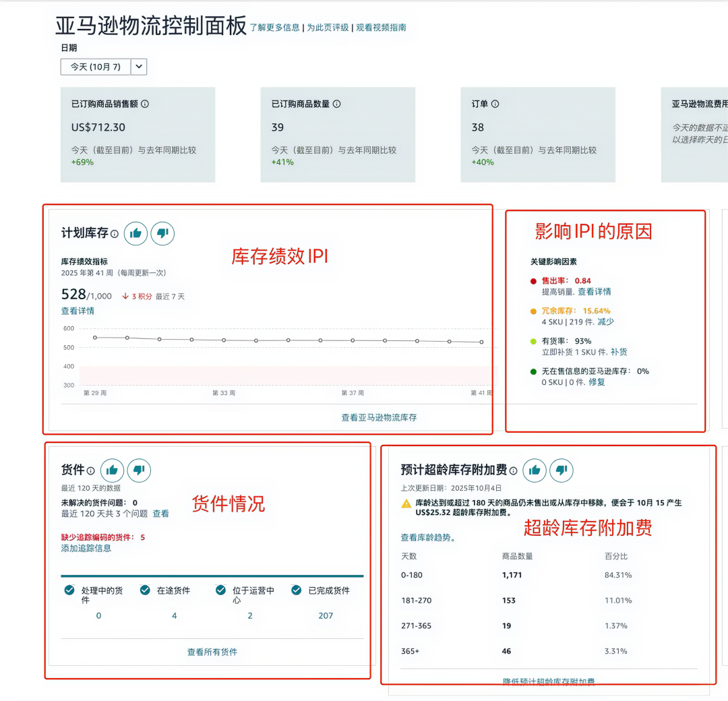Thumbs up the 货件 card
The image size is (728, 701).
(112, 470)
